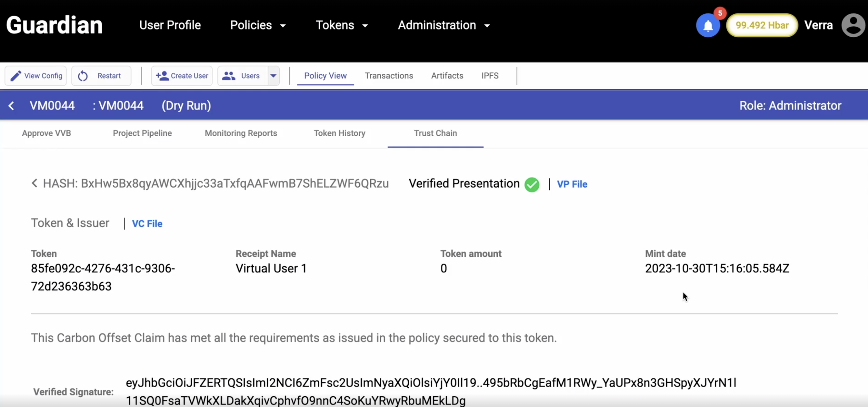Click the View Config pencil icon

pos(16,76)
